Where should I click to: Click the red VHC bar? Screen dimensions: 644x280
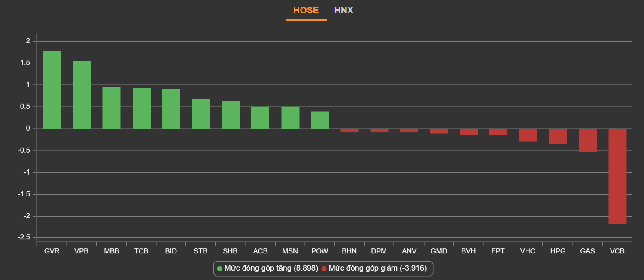coord(528,135)
